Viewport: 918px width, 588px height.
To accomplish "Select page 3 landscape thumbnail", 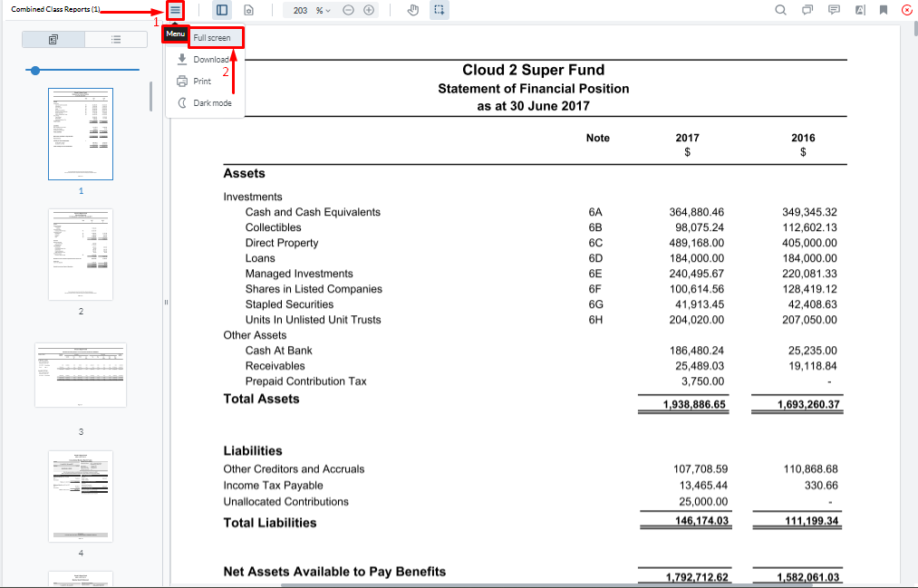I will pos(81,375).
